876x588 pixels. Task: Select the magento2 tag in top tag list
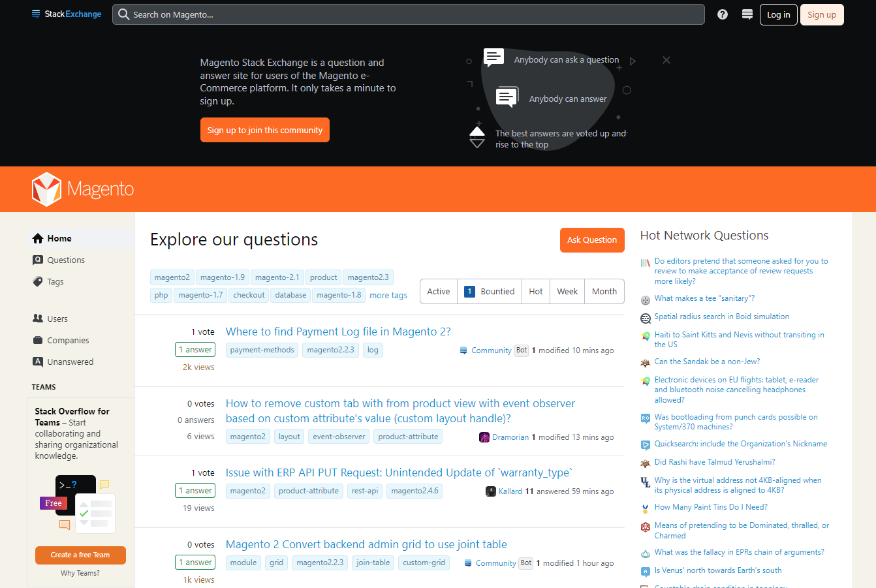click(172, 277)
